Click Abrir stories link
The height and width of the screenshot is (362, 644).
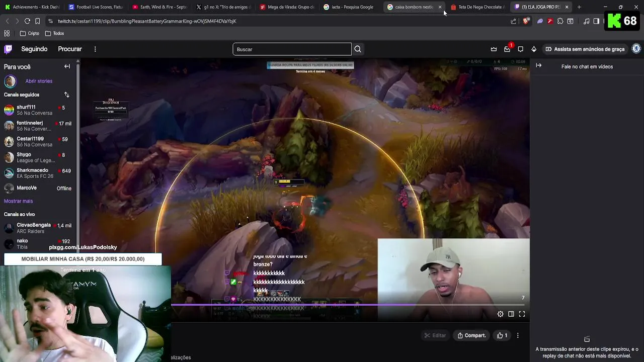(x=39, y=81)
